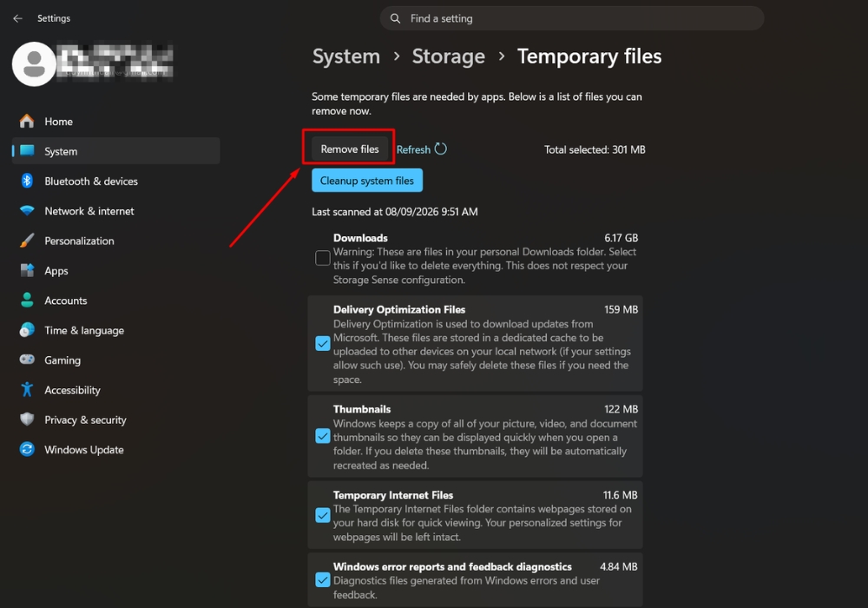The height and width of the screenshot is (608, 868).
Task: Click the Temporary Internet Files heading
Action: tap(393, 495)
